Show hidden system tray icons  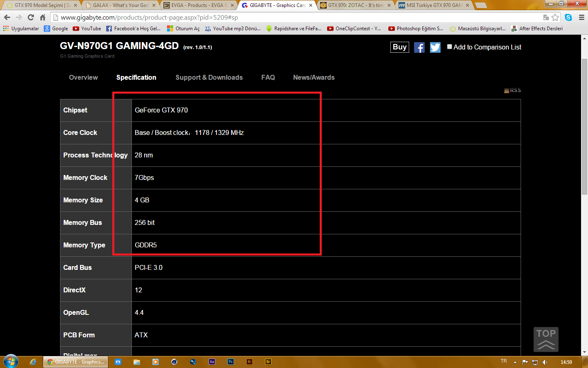pyautogui.click(x=515, y=362)
